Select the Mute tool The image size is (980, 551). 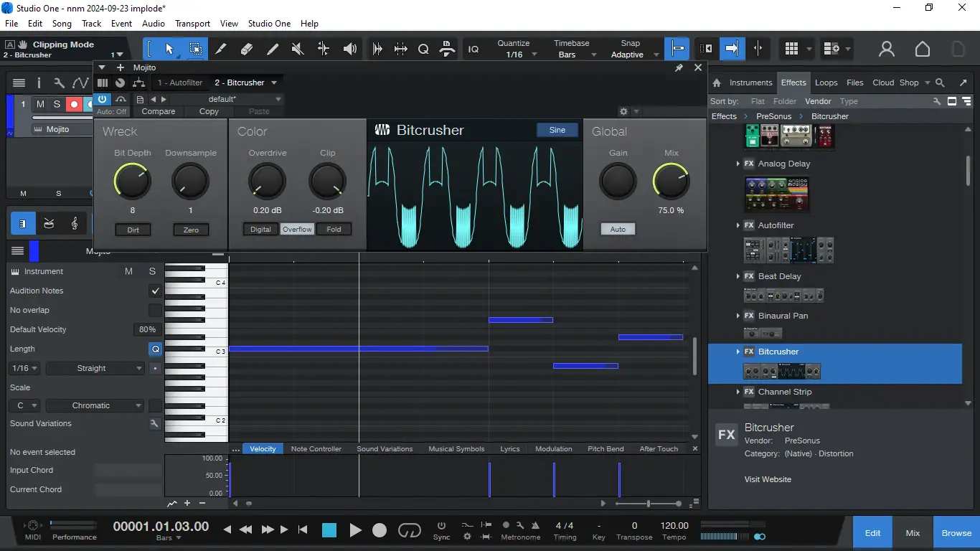298,49
